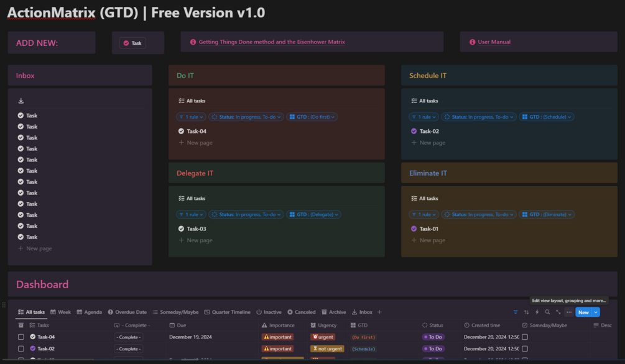Switch to the Week tab
This screenshot has height=364, width=625.
[60, 312]
